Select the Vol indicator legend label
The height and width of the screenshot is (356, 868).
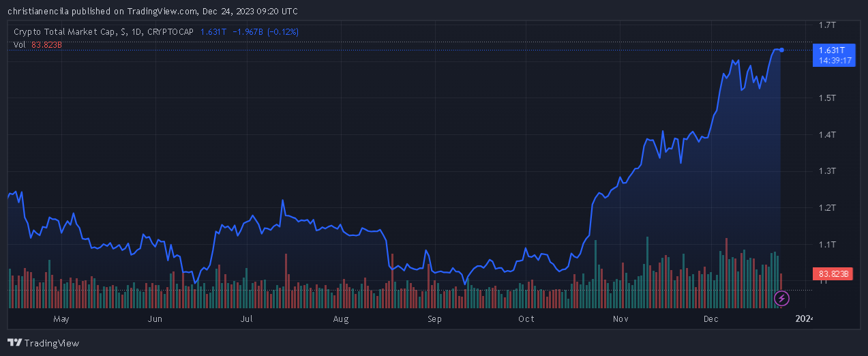(x=19, y=45)
